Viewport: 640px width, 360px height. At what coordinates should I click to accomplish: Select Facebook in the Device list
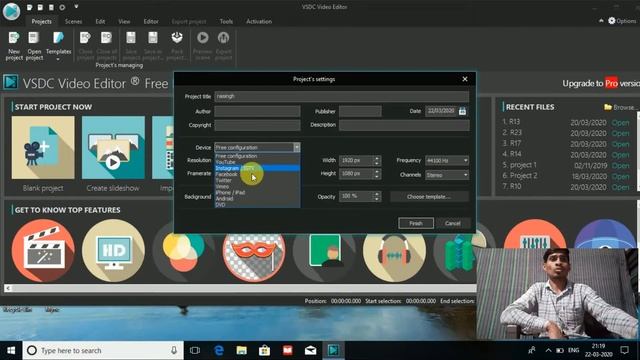coord(257,174)
